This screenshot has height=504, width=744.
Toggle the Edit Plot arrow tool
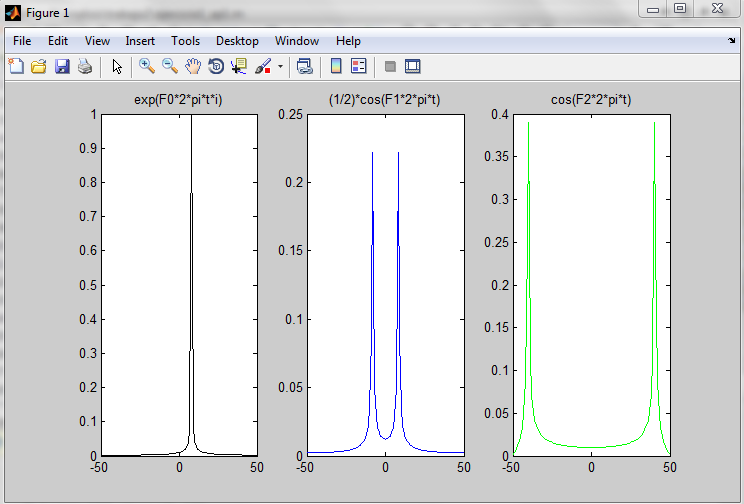[x=117, y=67]
